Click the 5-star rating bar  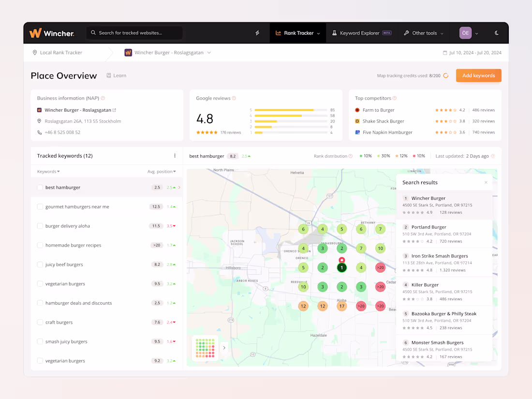click(291, 110)
